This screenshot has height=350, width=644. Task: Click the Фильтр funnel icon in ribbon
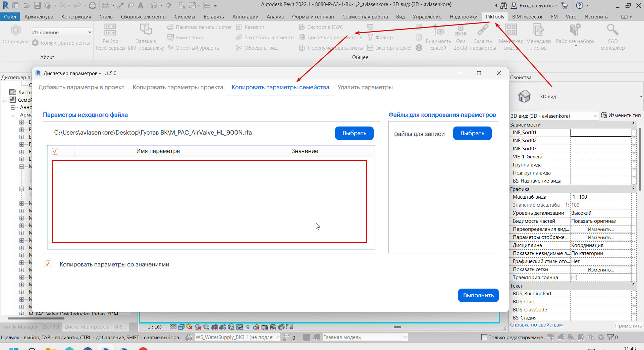coord(370,38)
